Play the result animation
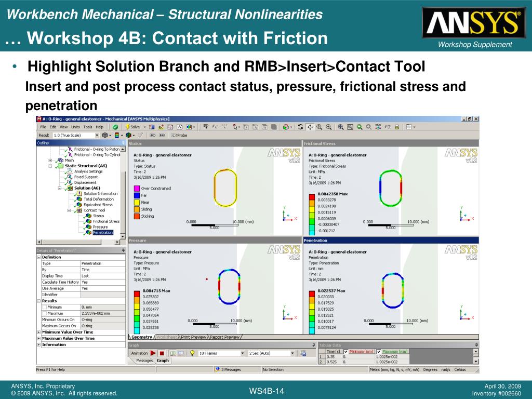532x399 pixels. click(x=153, y=353)
